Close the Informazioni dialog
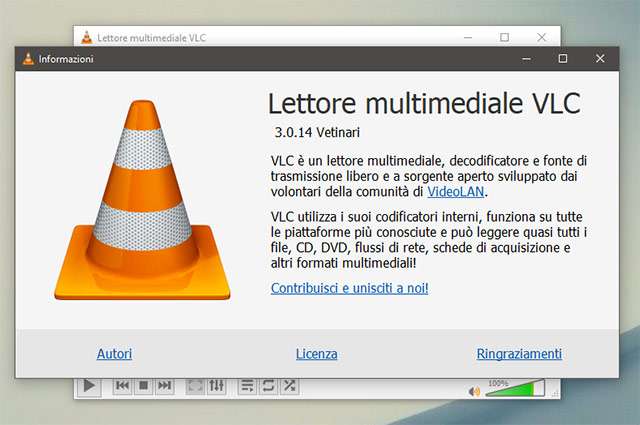Viewport: 640px width, 425px height. click(x=600, y=58)
